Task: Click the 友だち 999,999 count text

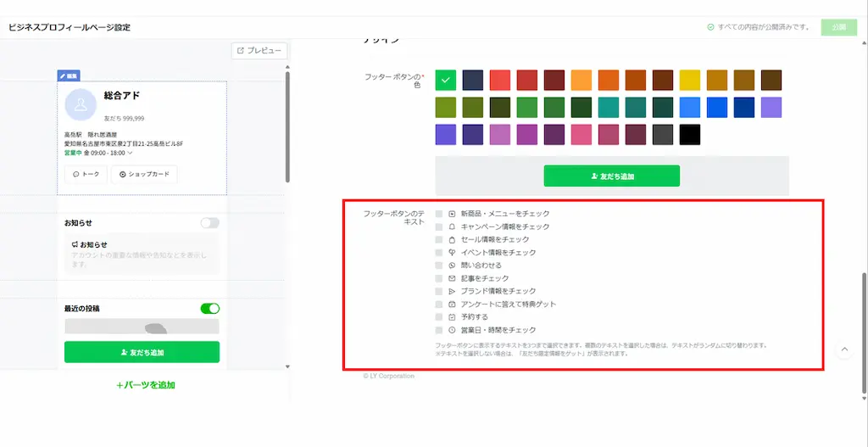Action: [124, 119]
